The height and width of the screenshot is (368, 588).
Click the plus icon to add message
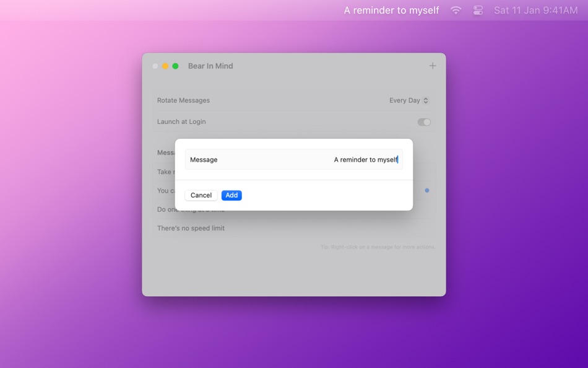[x=433, y=66]
